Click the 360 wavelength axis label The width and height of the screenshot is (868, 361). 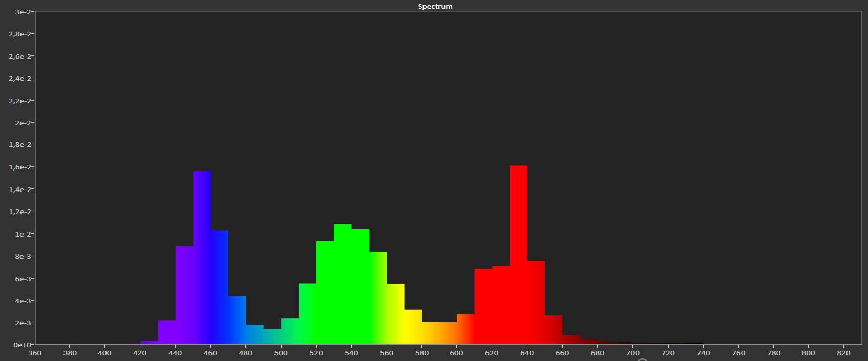(x=35, y=353)
